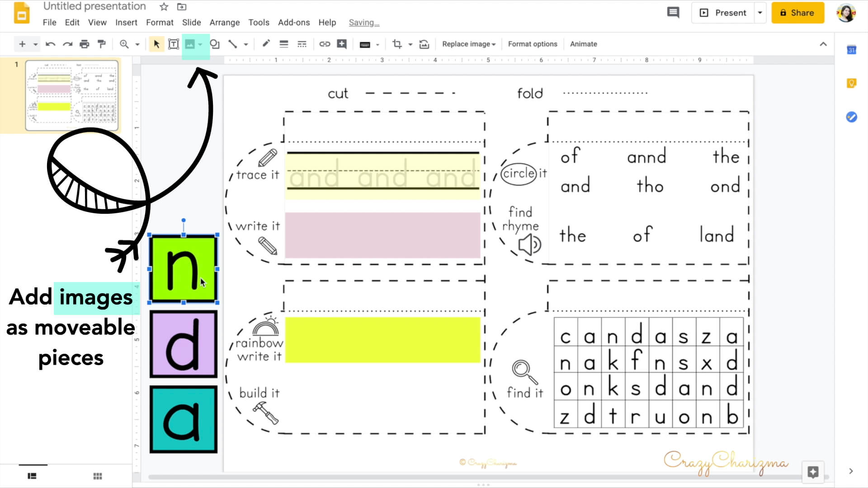Screen dimensions: 868x488
Task: Open the Format menu
Action: pos(160,22)
